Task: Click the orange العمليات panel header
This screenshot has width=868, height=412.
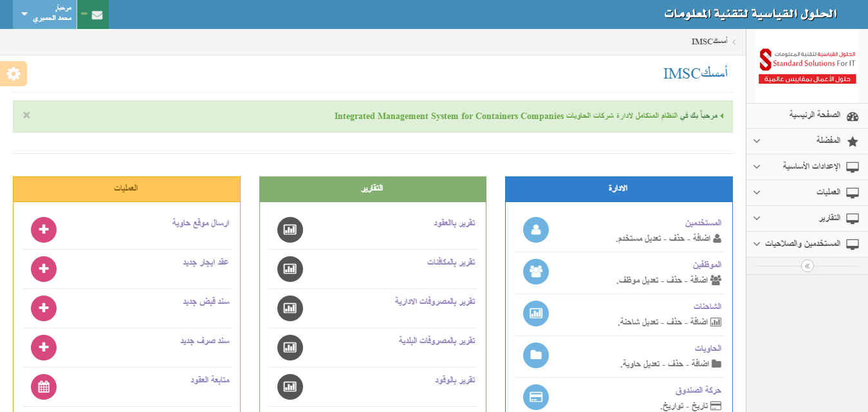Action: (x=126, y=189)
